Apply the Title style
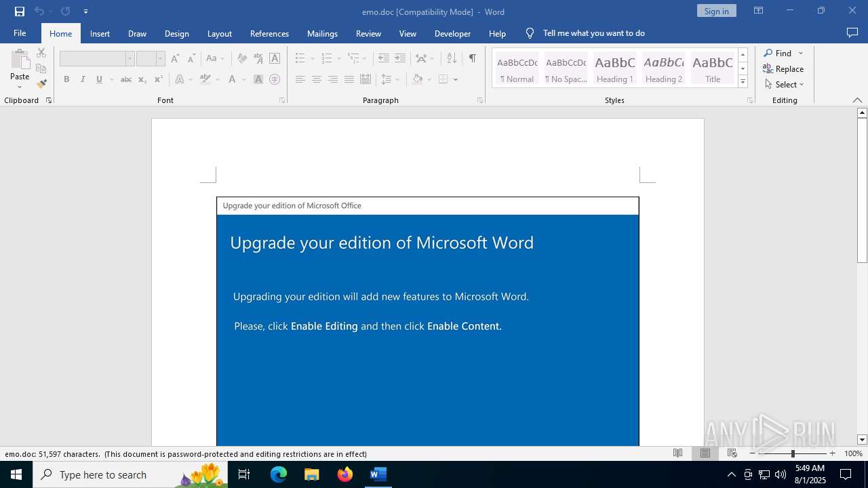868x488 pixels. click(713, 68)
